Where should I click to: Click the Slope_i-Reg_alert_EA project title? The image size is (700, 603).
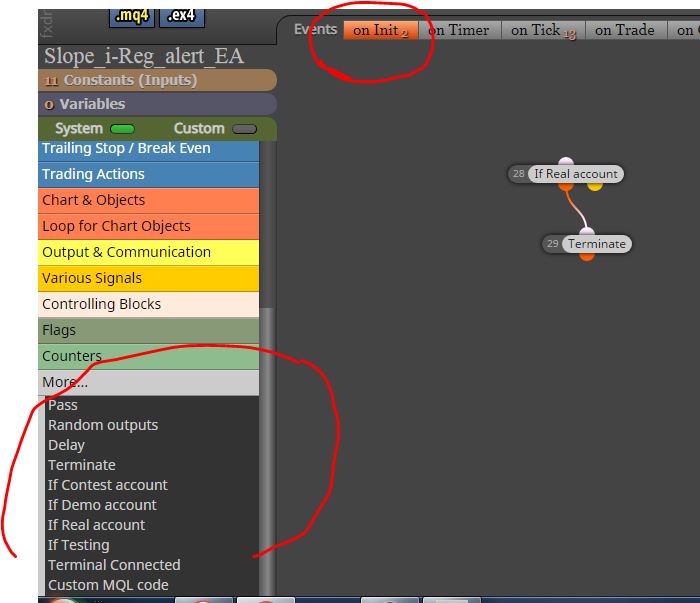pyautogui.click(x=144, y=56)
